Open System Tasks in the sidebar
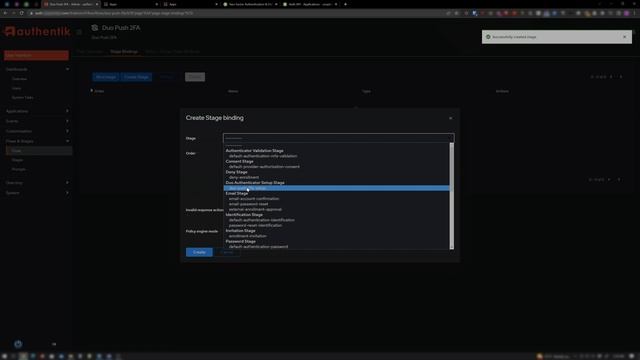 click(x=22, y=98)
